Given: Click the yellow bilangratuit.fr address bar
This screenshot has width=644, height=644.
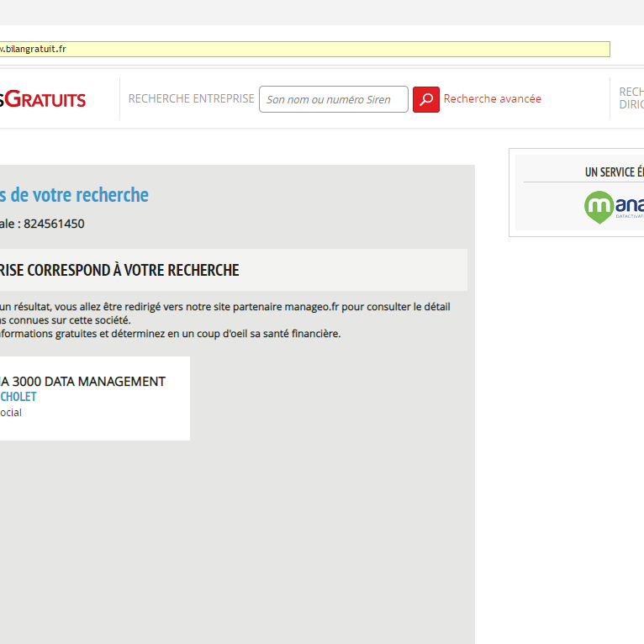Looking at the screenshot, I should (303, 50).
